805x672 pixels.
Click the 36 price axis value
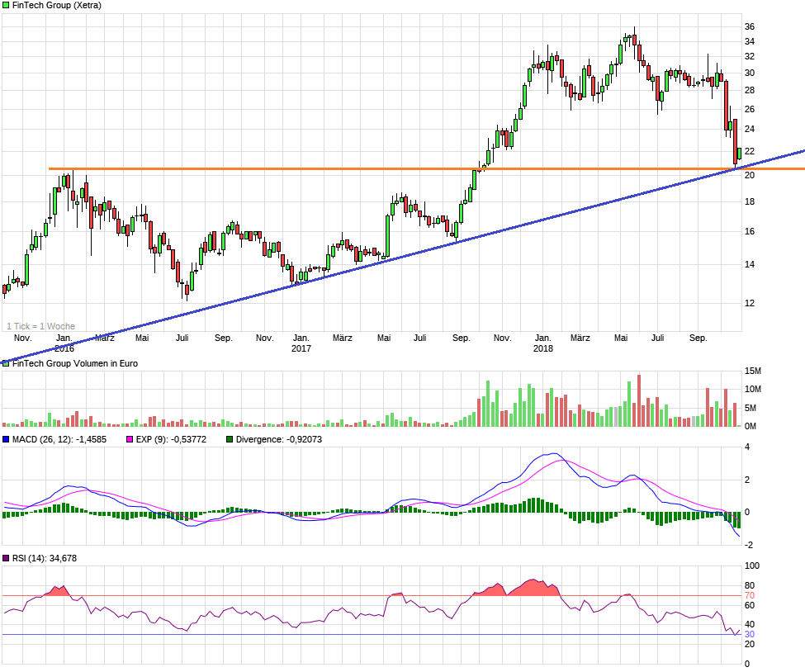point(750,26)
